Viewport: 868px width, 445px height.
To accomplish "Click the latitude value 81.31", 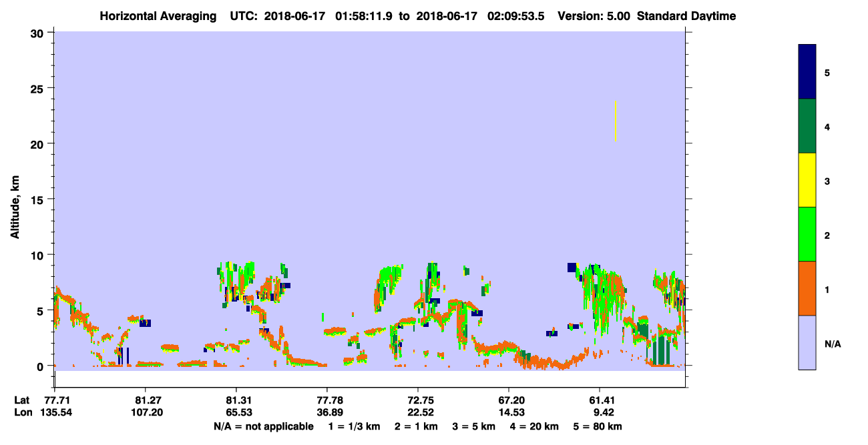I will pyautogui.click(x=236, y=400).
